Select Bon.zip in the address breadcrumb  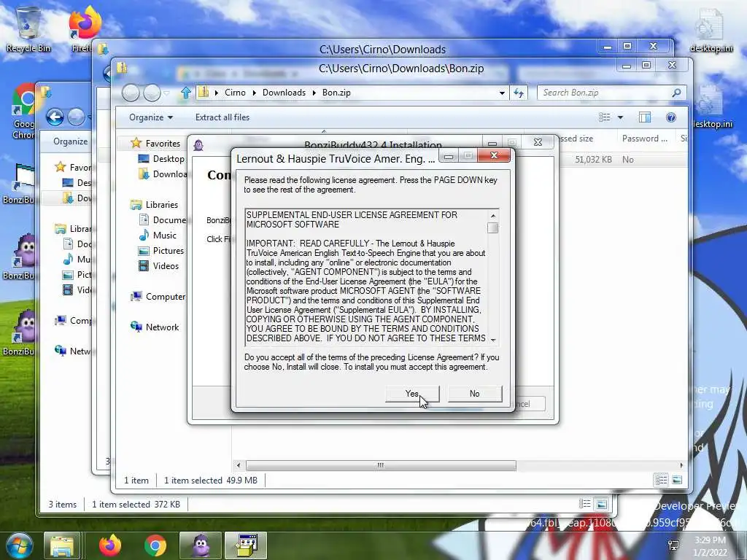click(336, 93)
